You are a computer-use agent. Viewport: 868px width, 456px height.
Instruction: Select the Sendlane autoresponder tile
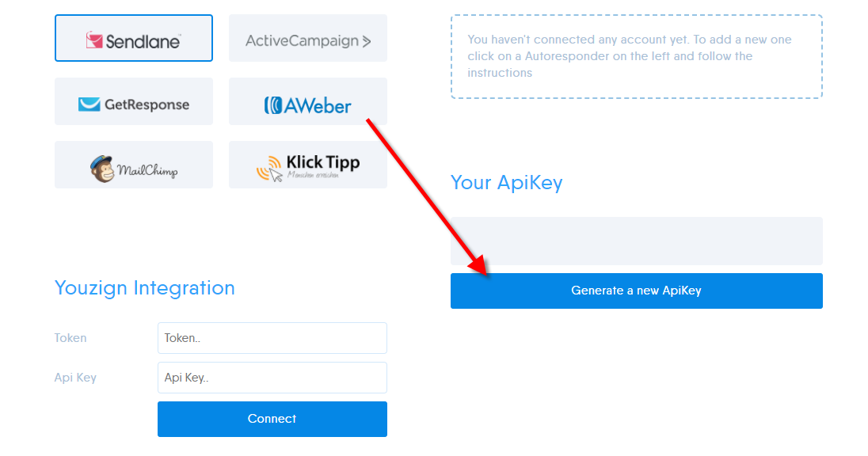[133, 38]
